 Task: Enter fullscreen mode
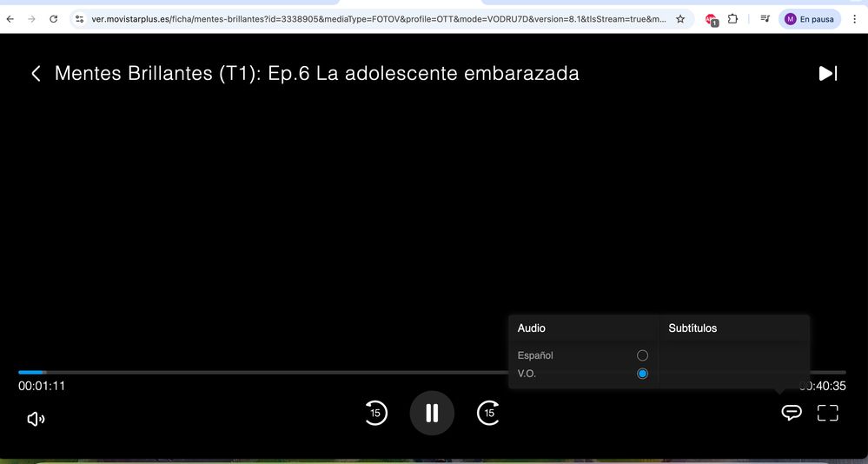click(x=828, y=413)
